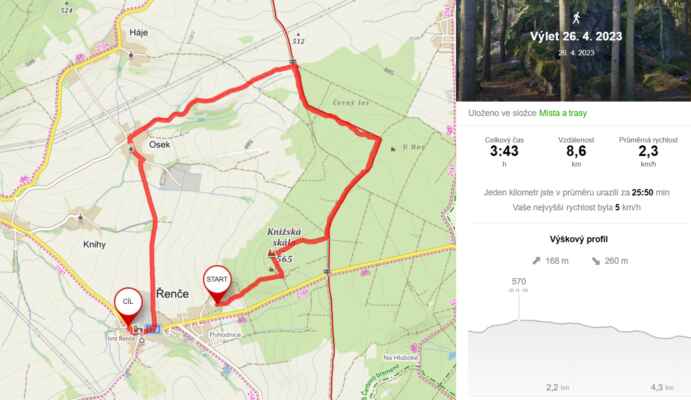691x400 pixels.
Task: Click the Vzdálenost 8,6 km statistic
Action: [576, 152]
